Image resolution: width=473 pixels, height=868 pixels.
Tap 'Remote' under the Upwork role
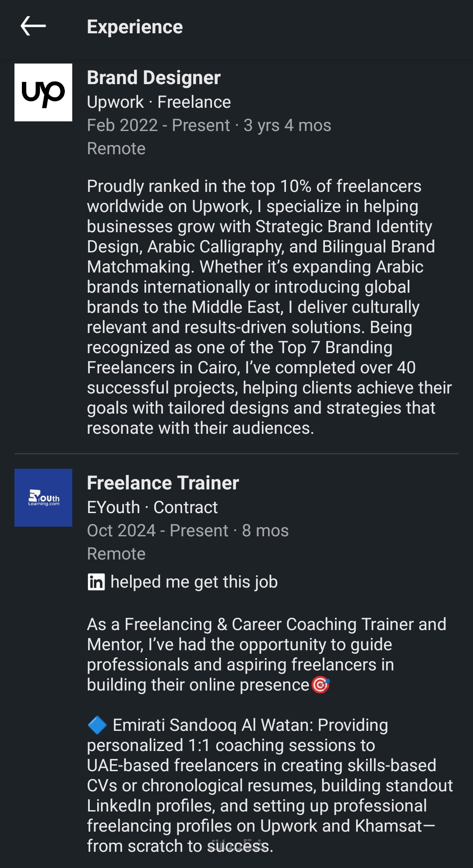[x=116, y=149]
